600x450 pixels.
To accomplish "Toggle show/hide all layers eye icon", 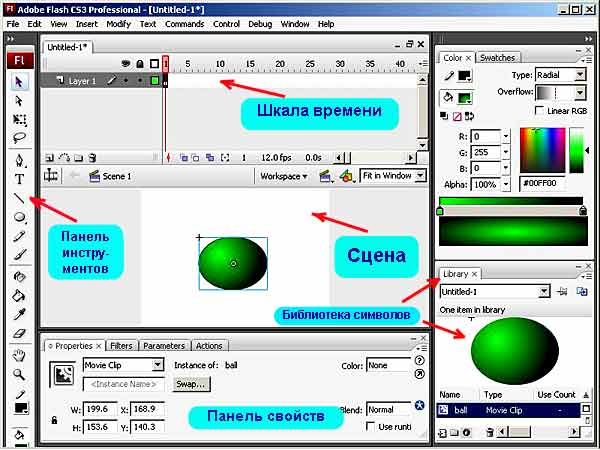I will (126, 64).
